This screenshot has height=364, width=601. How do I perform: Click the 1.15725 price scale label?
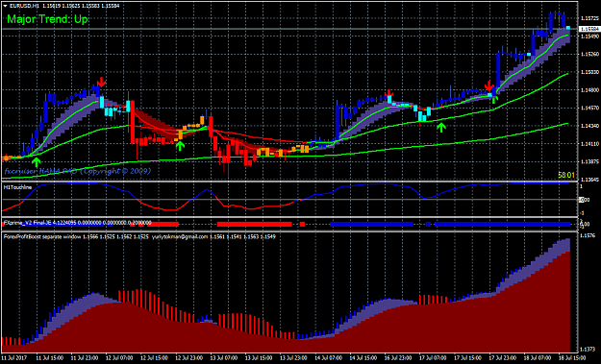pos(589,18)
